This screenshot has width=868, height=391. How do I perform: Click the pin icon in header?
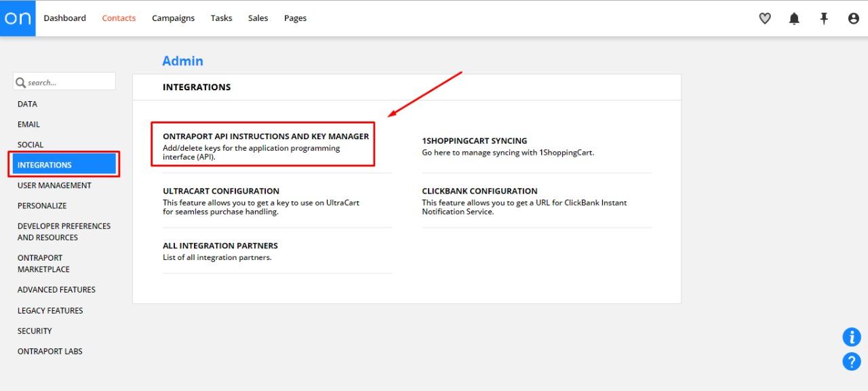pos(824,18)
